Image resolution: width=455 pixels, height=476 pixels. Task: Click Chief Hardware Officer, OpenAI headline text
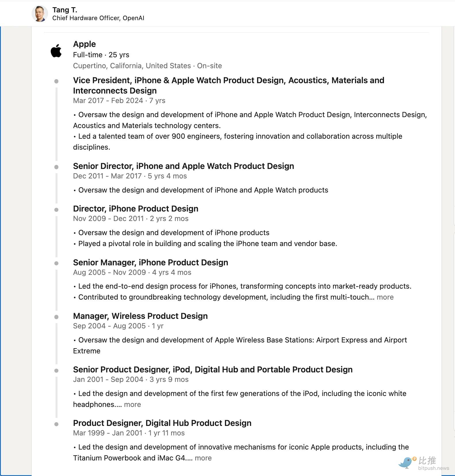(x=98, y=18)
